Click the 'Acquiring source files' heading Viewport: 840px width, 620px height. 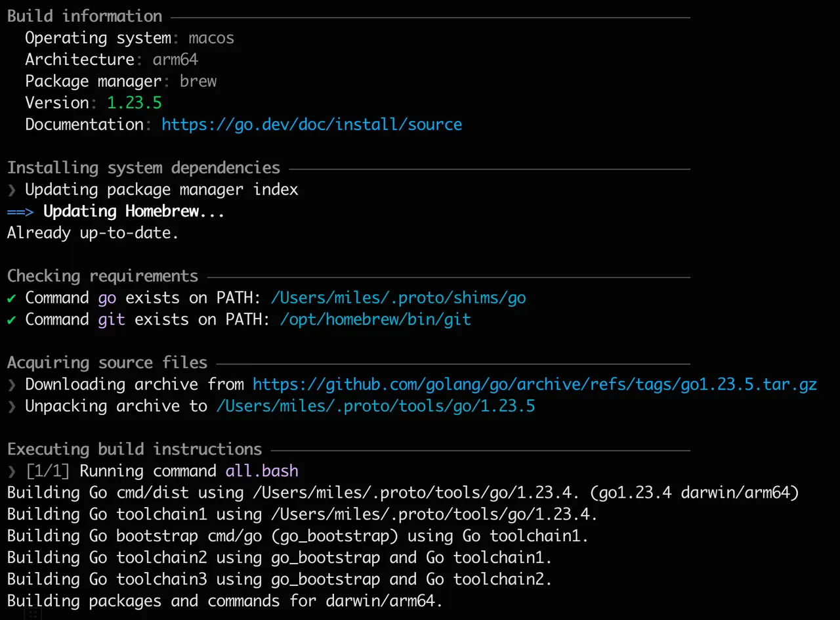point(107,363)
